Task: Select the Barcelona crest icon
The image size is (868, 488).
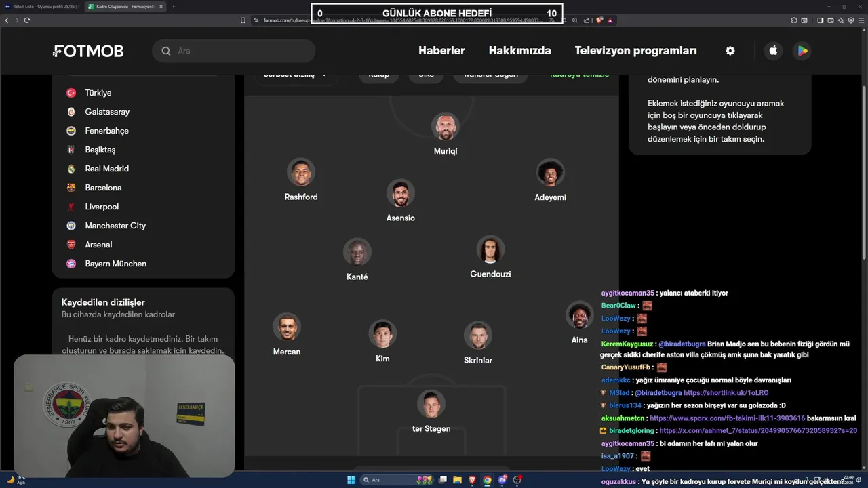Action: tap(71, 188)
